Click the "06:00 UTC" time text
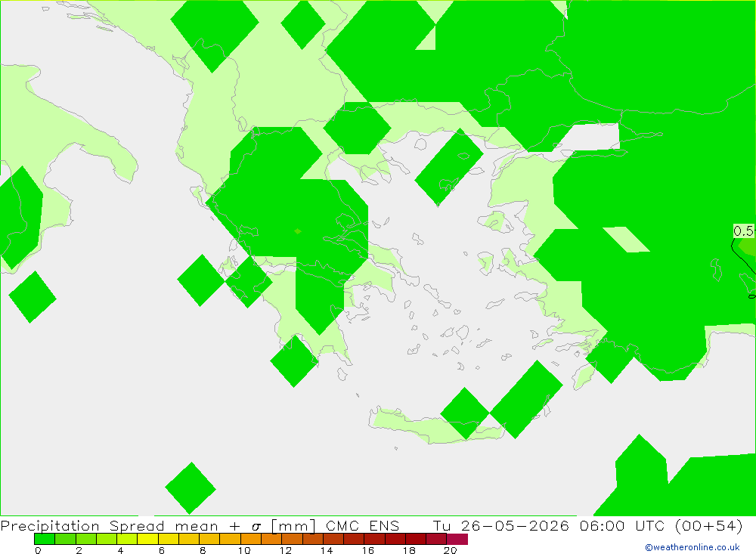 [622, 525]
